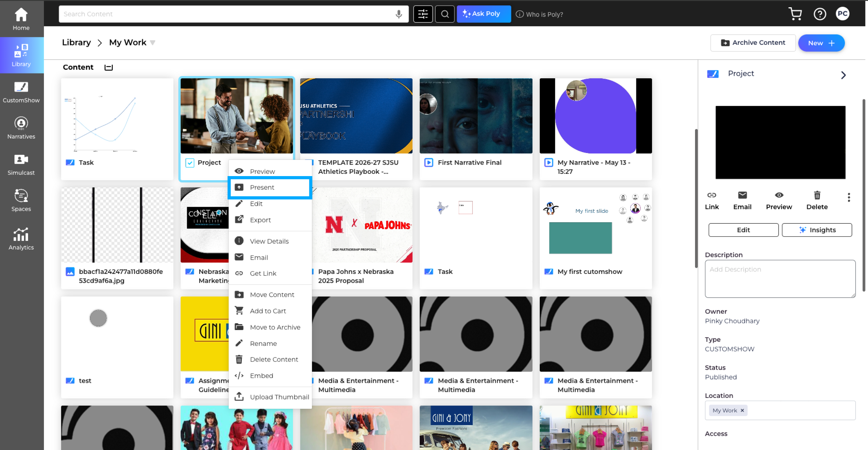Image resolution: width=868 pixels, height=450 pixels.
Task: Choose Move Content in context menu
Action: (270, 294)
